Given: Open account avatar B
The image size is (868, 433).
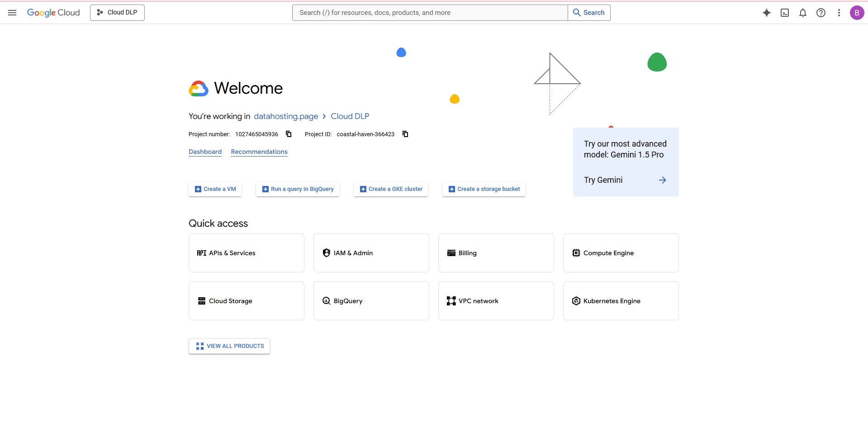Looking at the screenshot, I should 857,13.
